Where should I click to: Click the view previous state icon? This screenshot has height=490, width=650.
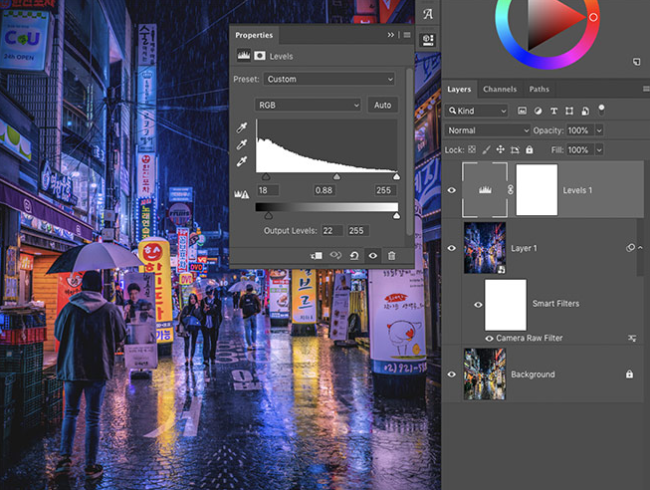pyautogui.click(x=335, y=255)
